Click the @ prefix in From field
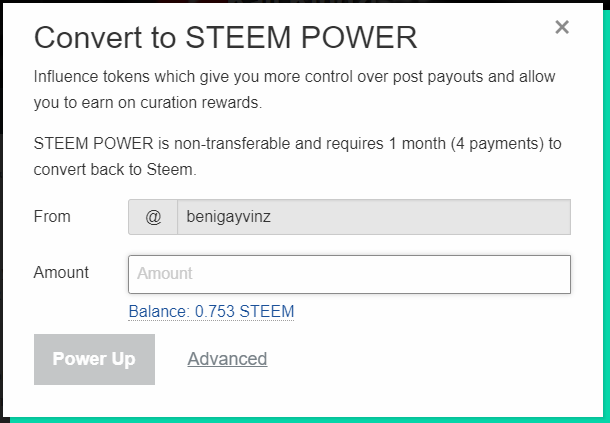Image resolution: width=610 pixels, height=423 pixels. 153,217
